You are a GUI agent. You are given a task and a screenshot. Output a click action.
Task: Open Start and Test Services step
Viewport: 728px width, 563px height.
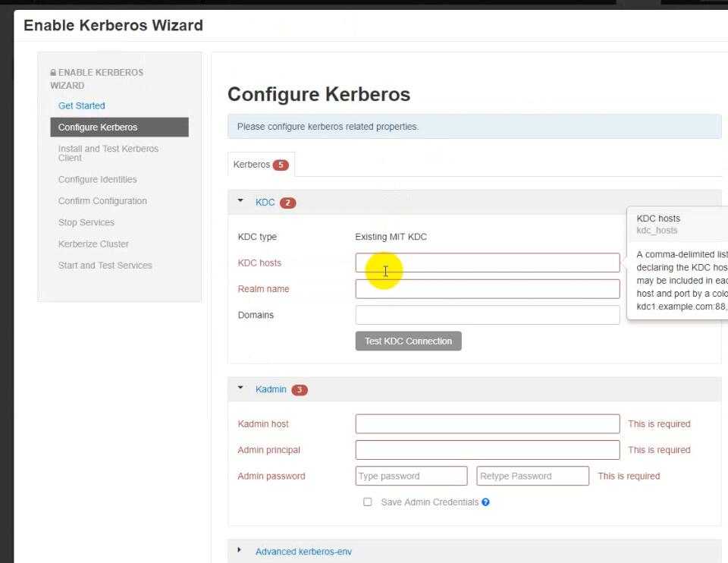click(105, 266)
